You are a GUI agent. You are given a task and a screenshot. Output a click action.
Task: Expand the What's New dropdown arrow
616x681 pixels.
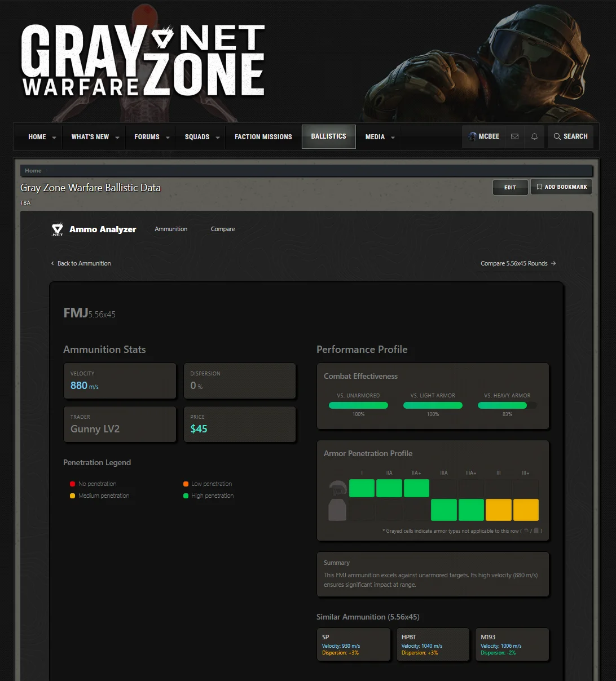click(117, 137)
